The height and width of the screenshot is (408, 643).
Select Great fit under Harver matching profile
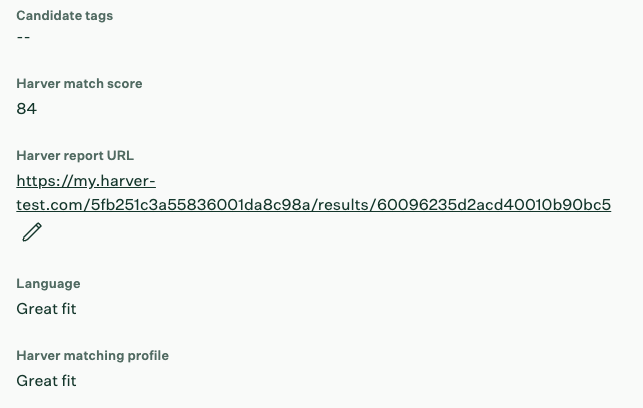[46, 381]
